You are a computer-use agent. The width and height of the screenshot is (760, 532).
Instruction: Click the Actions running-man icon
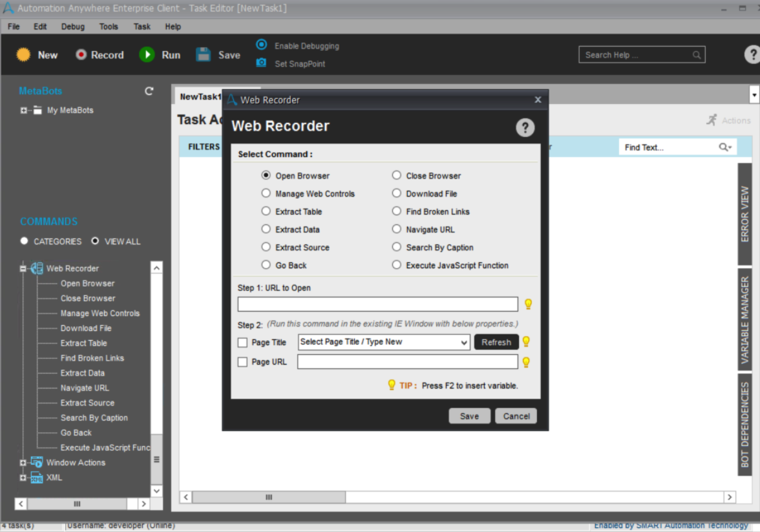pyautogui.click(x=712, y=120)
